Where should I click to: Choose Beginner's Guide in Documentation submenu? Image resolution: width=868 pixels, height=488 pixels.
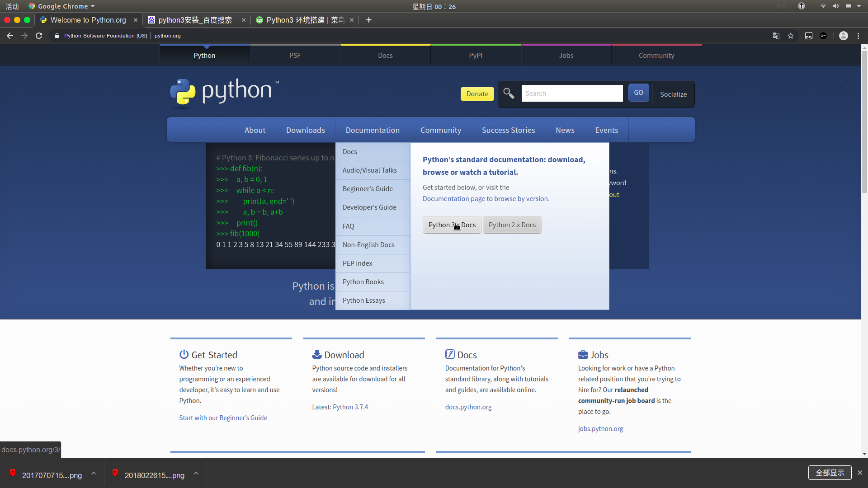[x=373, y=189]
